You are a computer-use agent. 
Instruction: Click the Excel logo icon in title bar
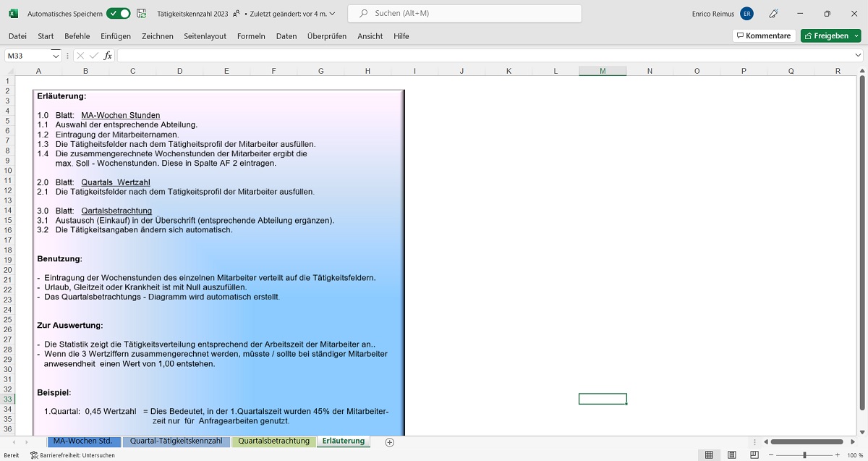(x=13, y=13)
